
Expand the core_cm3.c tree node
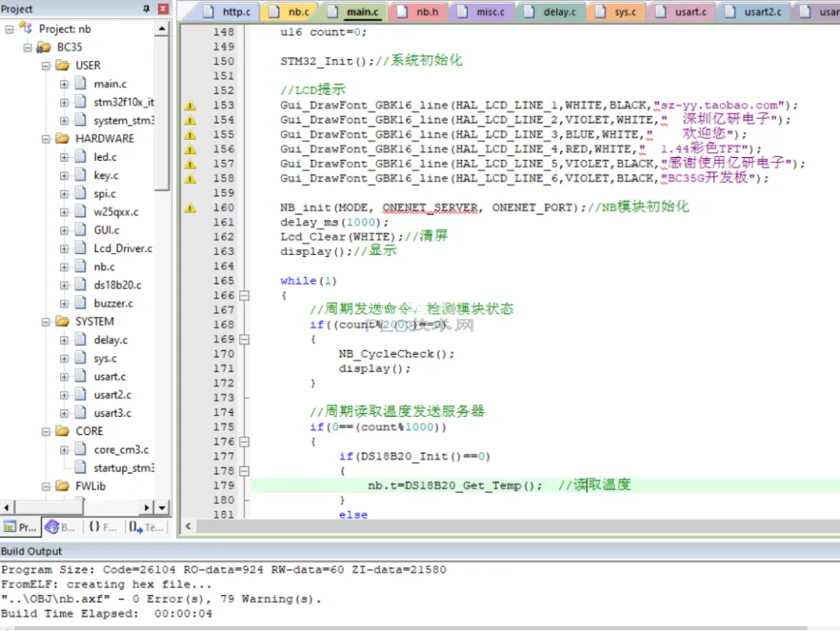(x=64, y=450)
